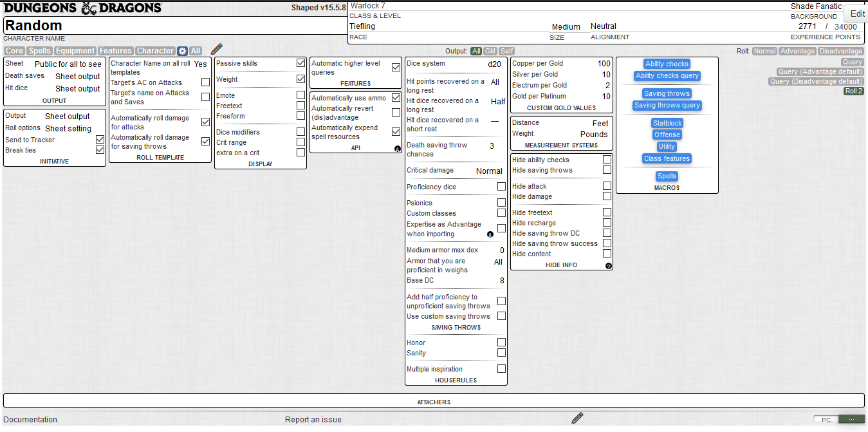The width and height of the screenshot is (868, 432).
Task: Click the Utility macro button
Action: click(667, 146)
